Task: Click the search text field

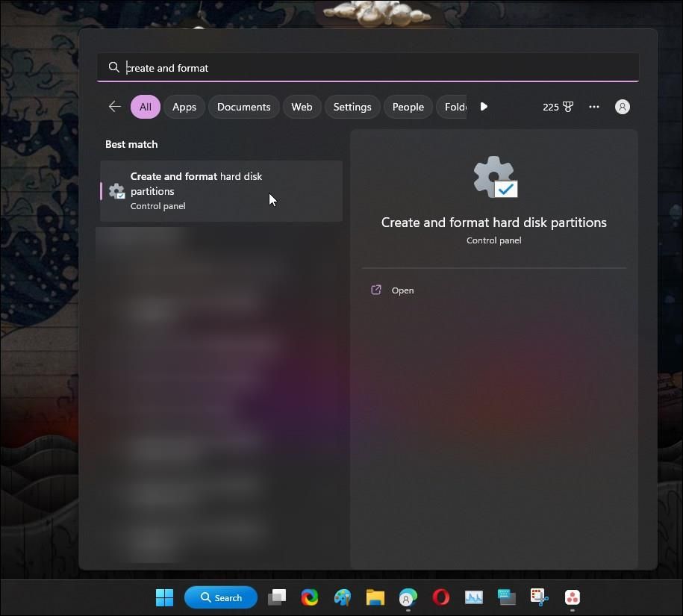Action: [x=368, y=67]
